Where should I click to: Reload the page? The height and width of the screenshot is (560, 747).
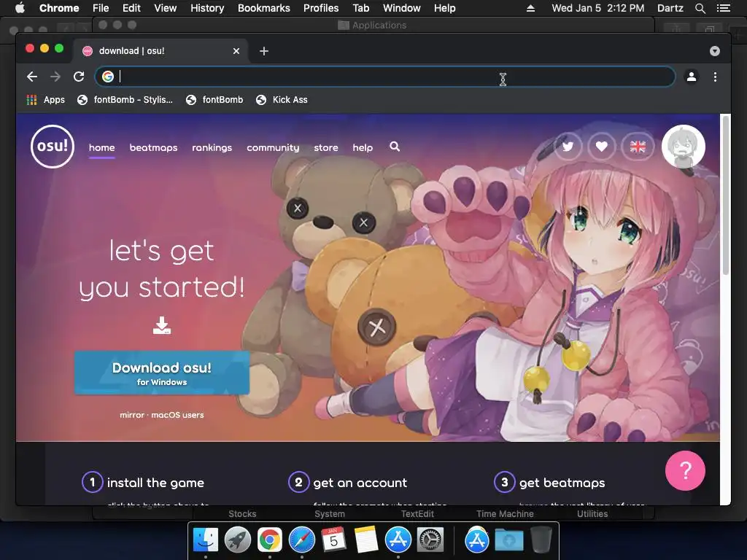click(79, 77)
